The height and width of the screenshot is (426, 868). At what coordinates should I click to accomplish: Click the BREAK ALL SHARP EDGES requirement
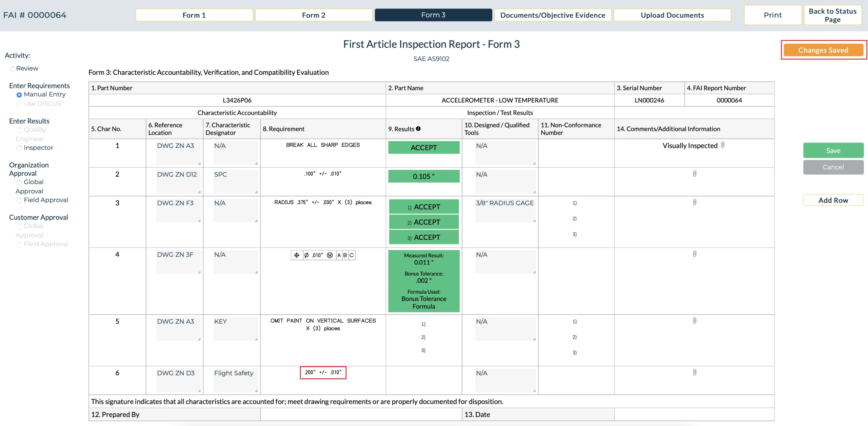click(x=323, y=145)
